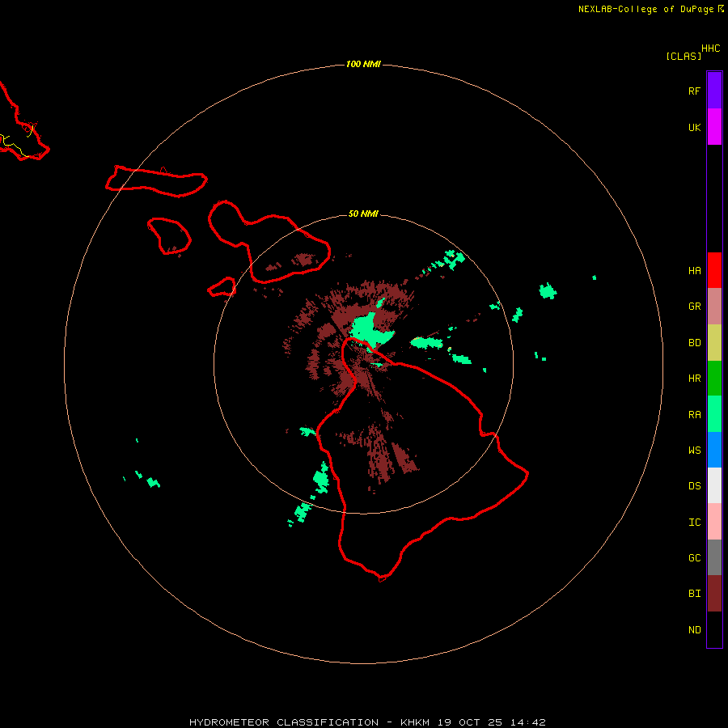Click the 'HYDROMETEOR CLASSIFICATION' title text

pos(284,722)
